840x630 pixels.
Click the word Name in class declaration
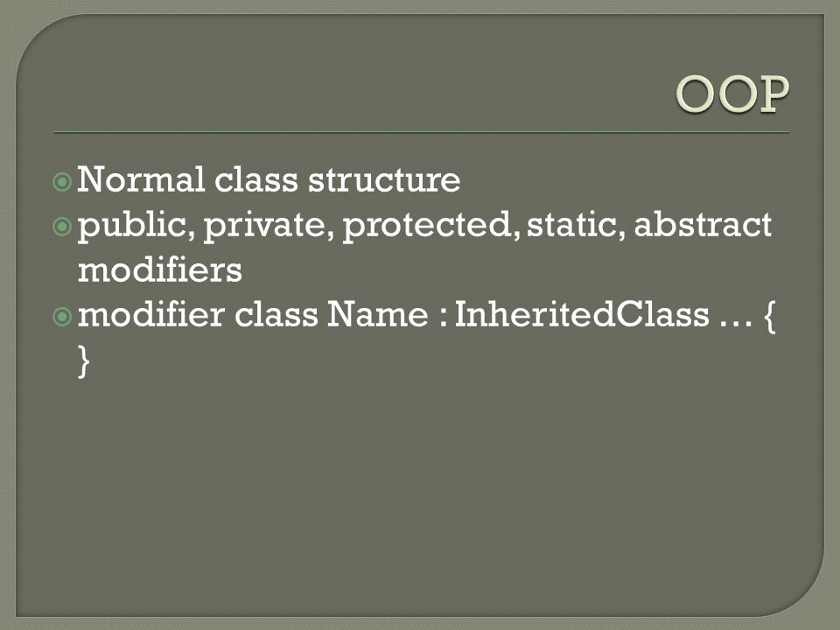(378, 314)
